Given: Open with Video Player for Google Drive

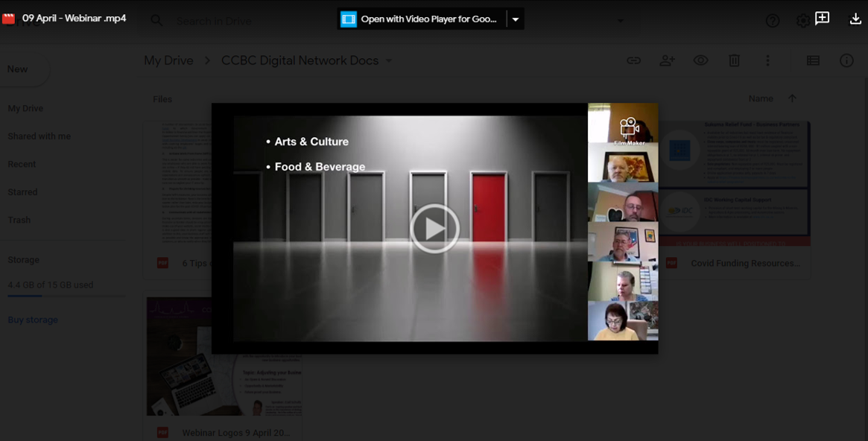Looking at the screenshot, I should click(x=421, y=19).
